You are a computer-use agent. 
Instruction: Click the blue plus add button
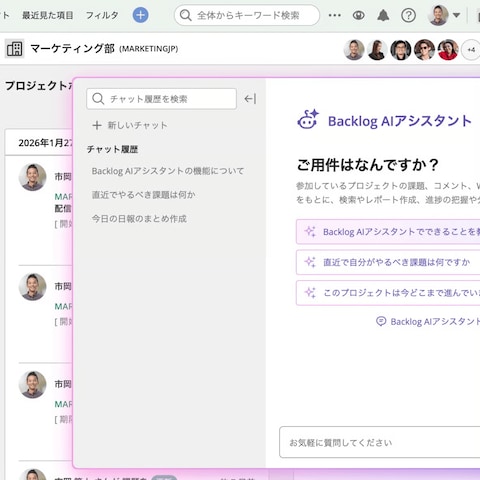tap(140, 15)
